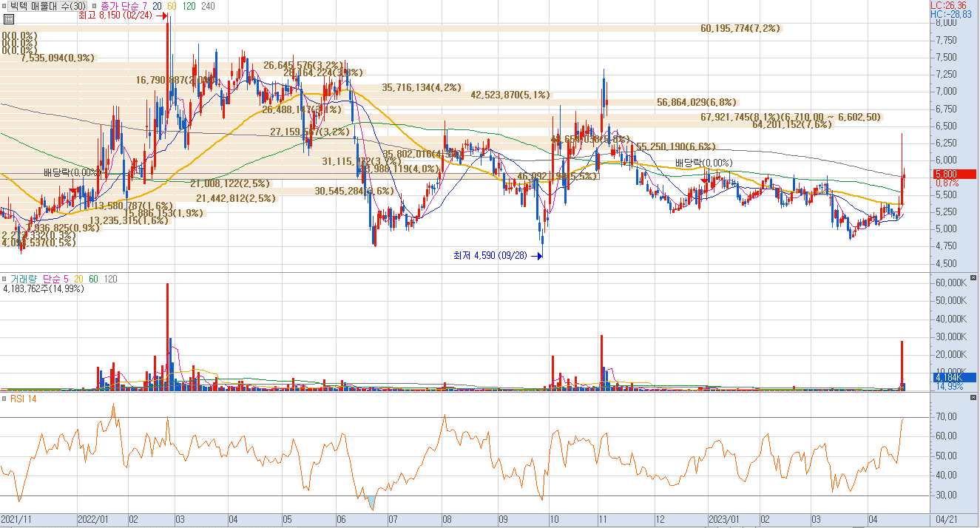This screenshot has width=980, height=528.
Task: Toggle the square marker beside 거래량
Action: click(x=4, y=280)
